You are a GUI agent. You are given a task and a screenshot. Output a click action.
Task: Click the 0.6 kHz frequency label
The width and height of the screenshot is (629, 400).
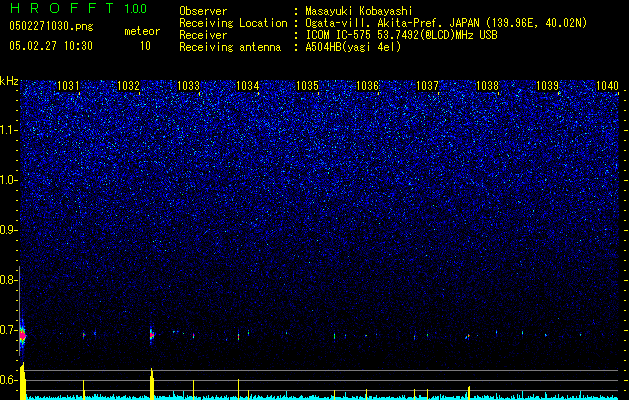(x=8, y=380)
